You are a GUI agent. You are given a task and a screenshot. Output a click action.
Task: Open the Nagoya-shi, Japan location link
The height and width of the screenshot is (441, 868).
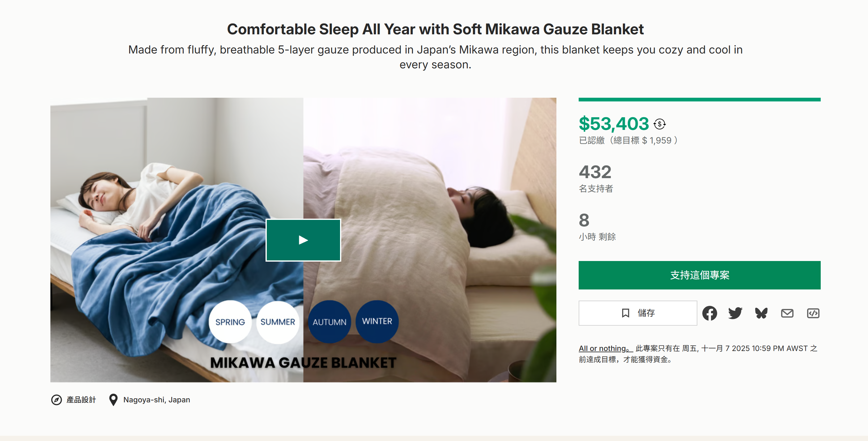click(156, 400)
